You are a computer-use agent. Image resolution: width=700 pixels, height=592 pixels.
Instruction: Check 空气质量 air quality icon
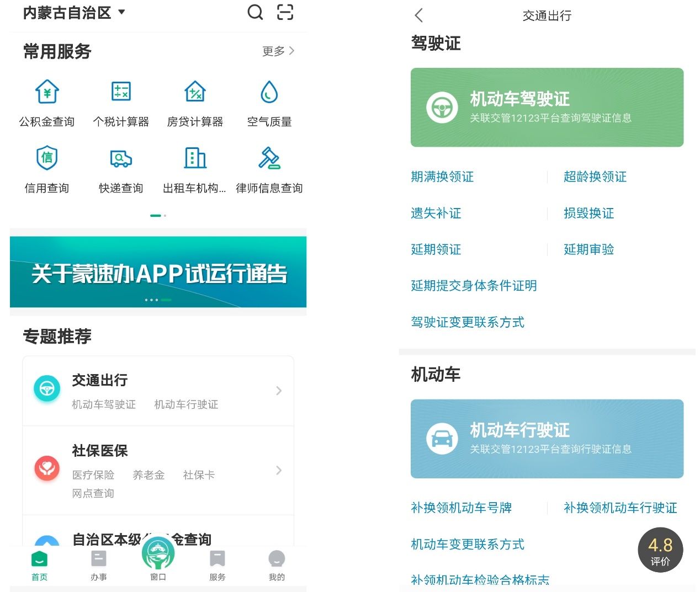click(269, 92)
